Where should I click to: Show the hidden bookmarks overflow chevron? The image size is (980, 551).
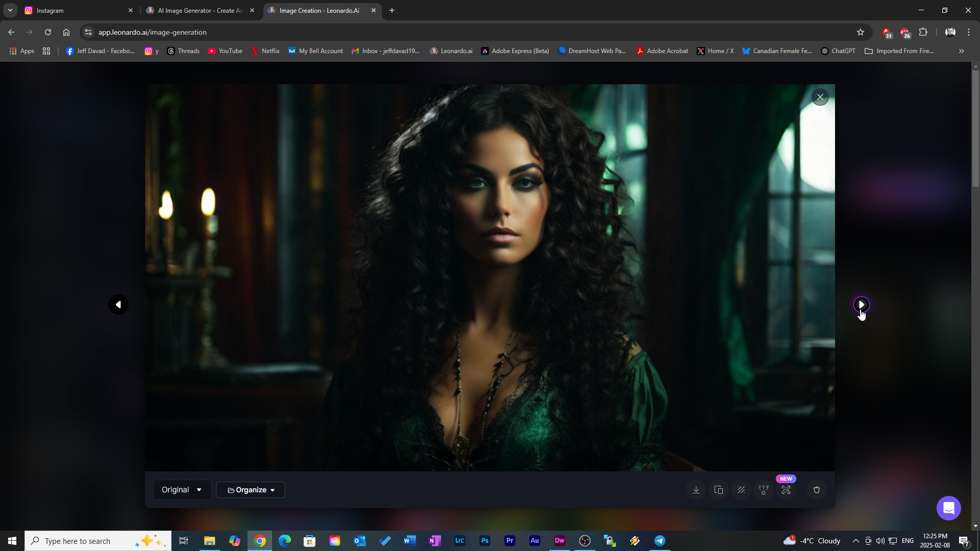(962, 51)
